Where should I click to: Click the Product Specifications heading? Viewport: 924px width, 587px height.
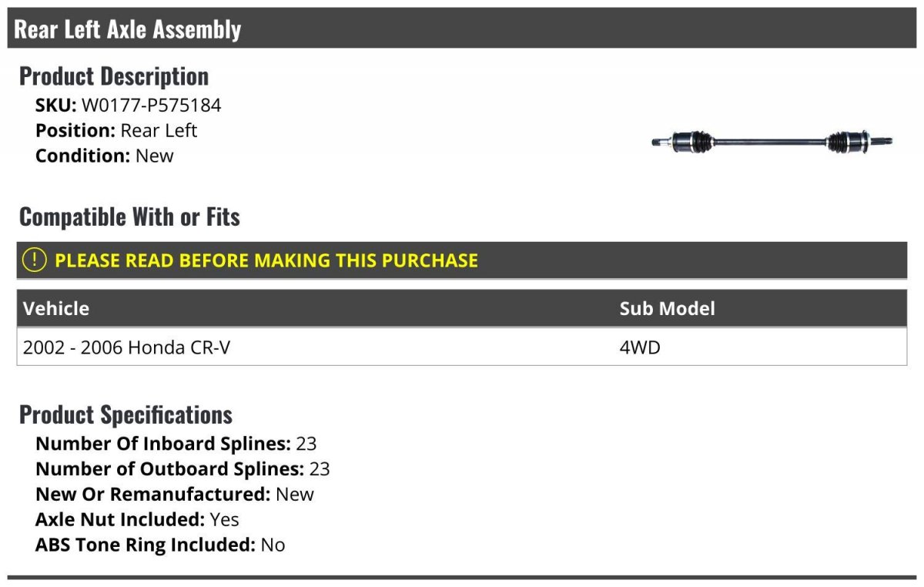[x=126, y=414]
